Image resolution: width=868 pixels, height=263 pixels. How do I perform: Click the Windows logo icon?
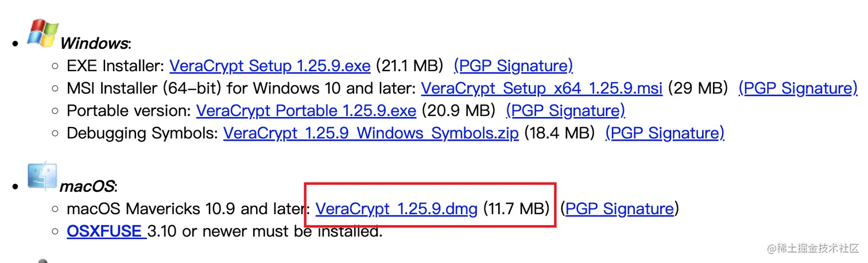tap(43, 33)
